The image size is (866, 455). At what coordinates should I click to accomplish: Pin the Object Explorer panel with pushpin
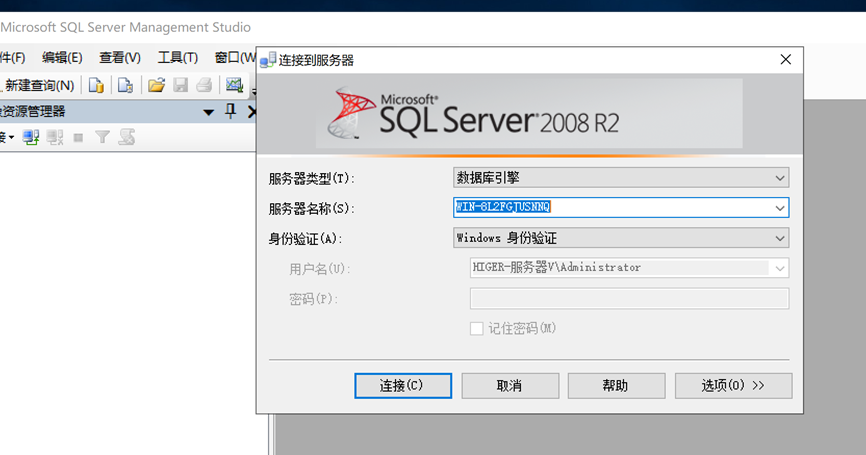coord(230,112)
